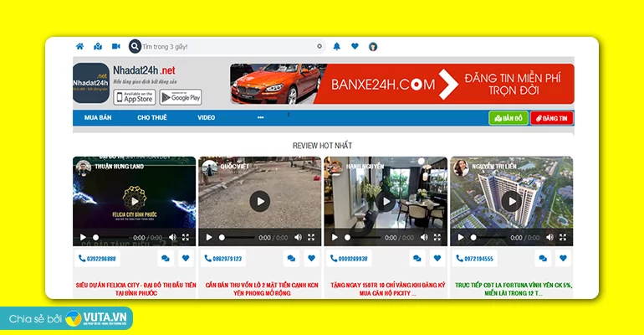Focus the 'Tìm trong 3 giây!' search field

click(x=228, y=46)
